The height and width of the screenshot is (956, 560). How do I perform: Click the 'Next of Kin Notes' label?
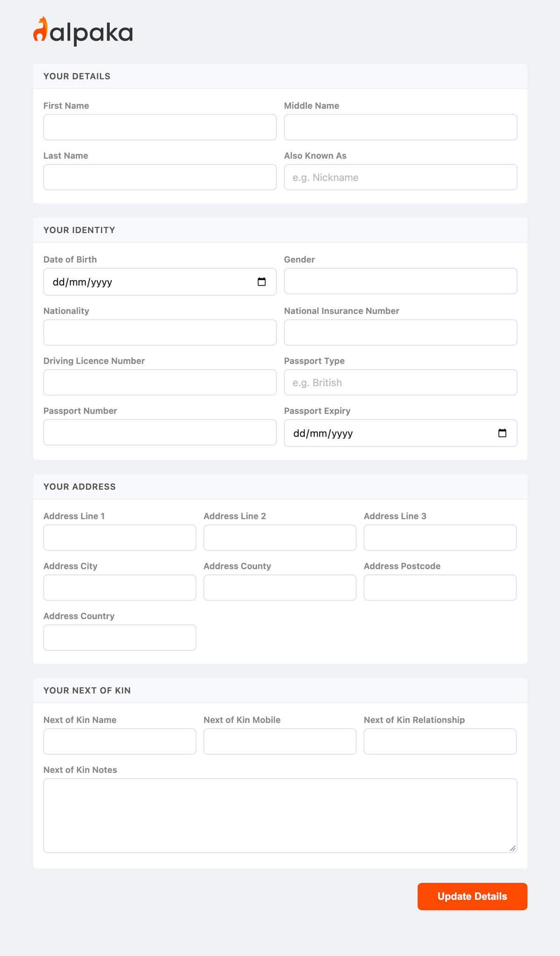pos(80,770)
